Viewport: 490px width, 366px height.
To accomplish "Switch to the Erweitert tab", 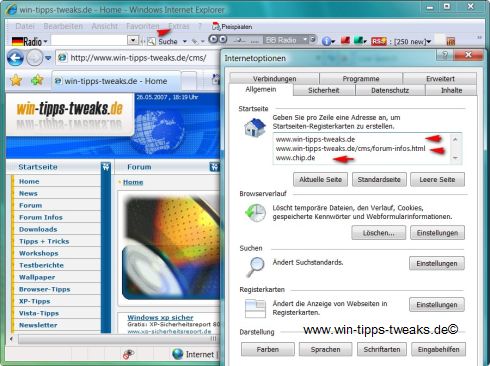I will [440, 79].
